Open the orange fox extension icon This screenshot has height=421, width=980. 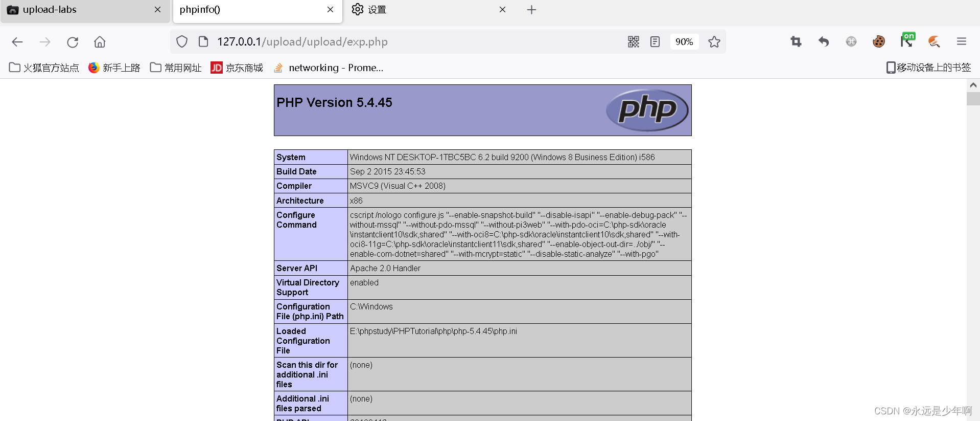tap(934, 42)
